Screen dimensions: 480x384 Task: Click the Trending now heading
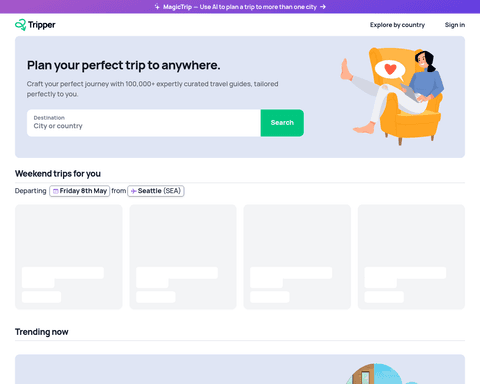point(42,332)
